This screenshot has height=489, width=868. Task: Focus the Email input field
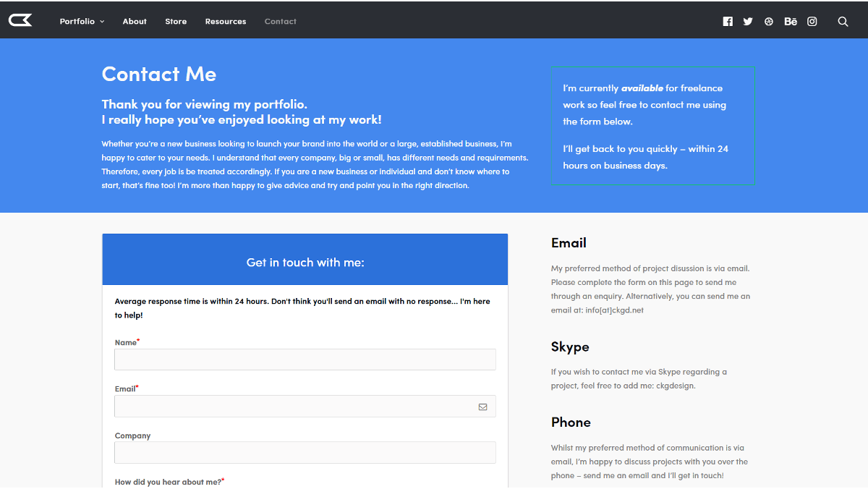(305, 407)
